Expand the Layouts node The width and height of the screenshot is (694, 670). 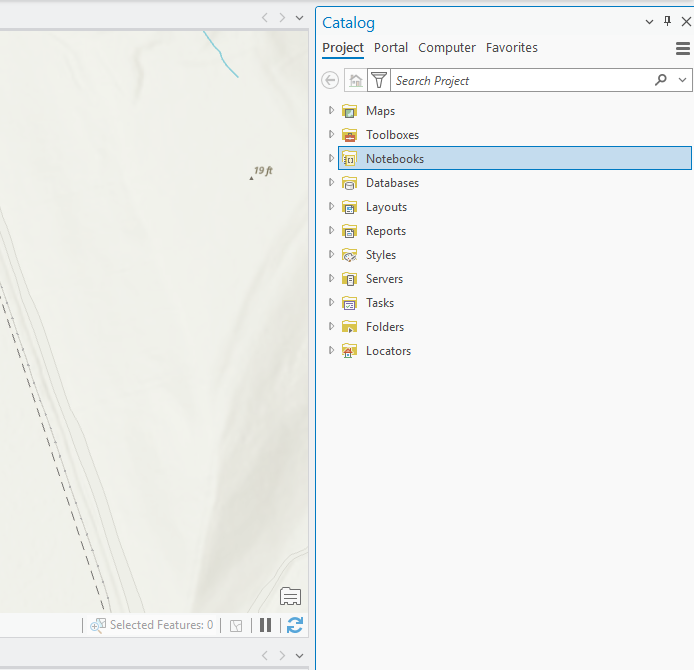(x=331, y=206)
